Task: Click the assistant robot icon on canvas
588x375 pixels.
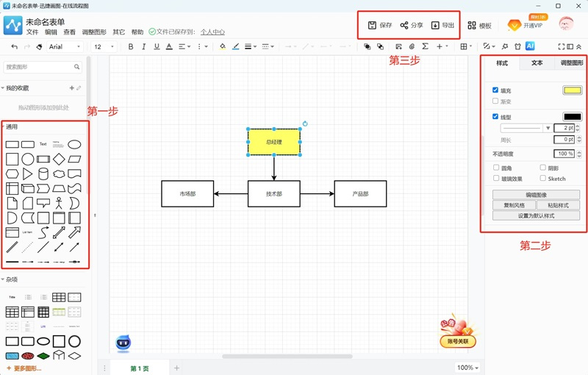Action: click(x=123, y=343)
